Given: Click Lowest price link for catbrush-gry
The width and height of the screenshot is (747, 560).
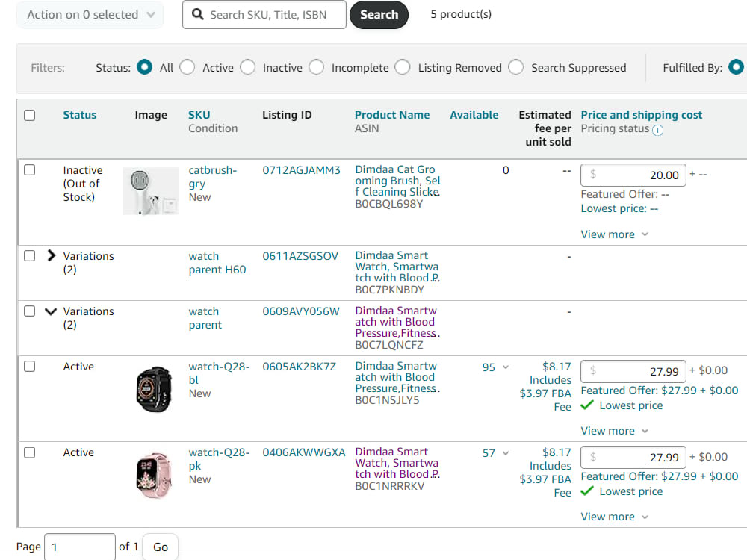Looking at the screenshot, I should point(619,208).
